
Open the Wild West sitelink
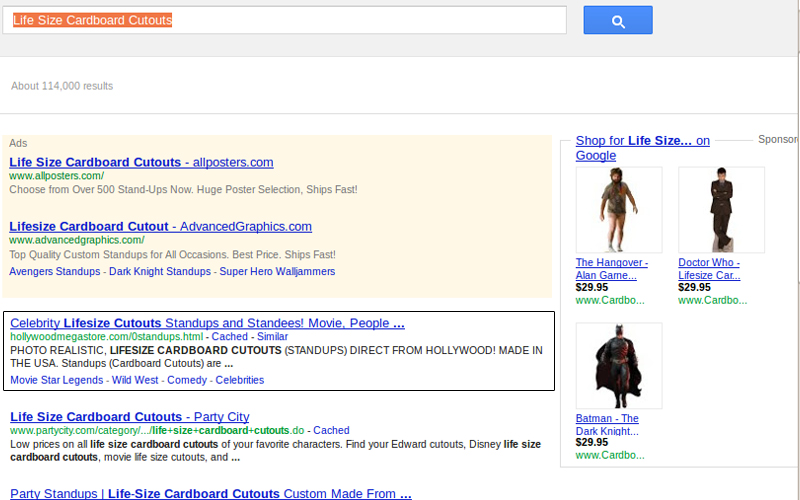[135, 380]
